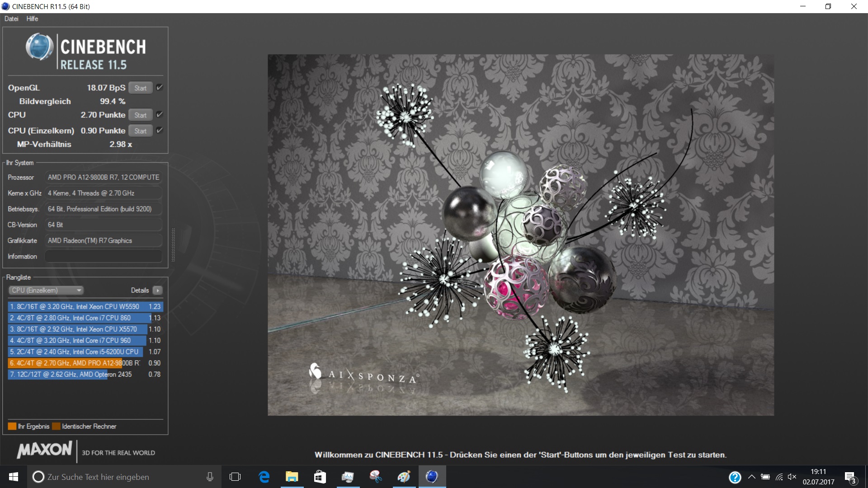Open Microsoft Edge from the taskbar

click(x=264, y=477)
